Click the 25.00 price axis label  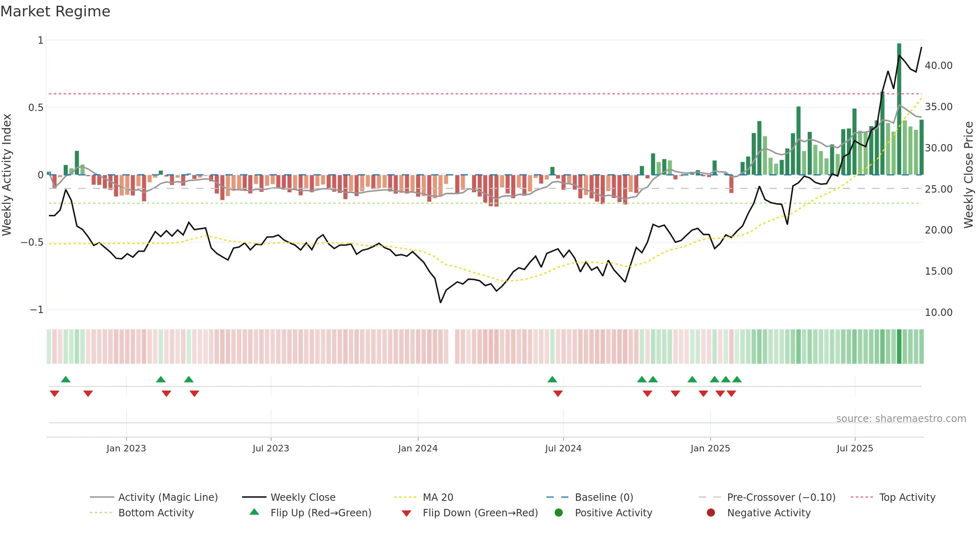coord(938,189)
